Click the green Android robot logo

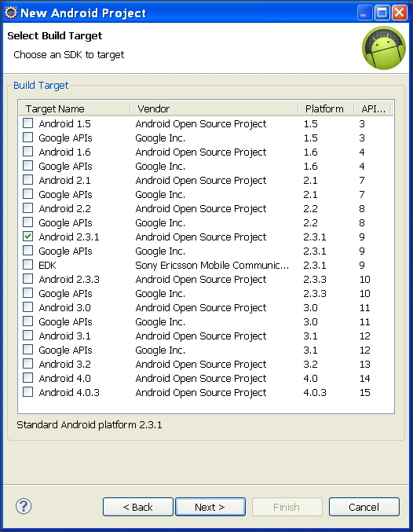(384, 48)
